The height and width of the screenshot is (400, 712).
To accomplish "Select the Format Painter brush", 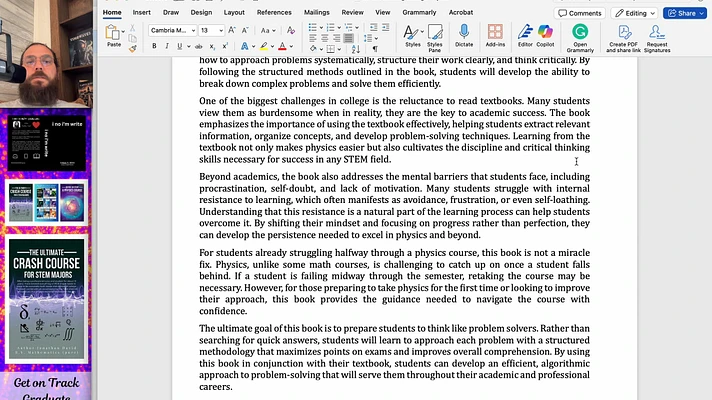I will click(133, 49).
